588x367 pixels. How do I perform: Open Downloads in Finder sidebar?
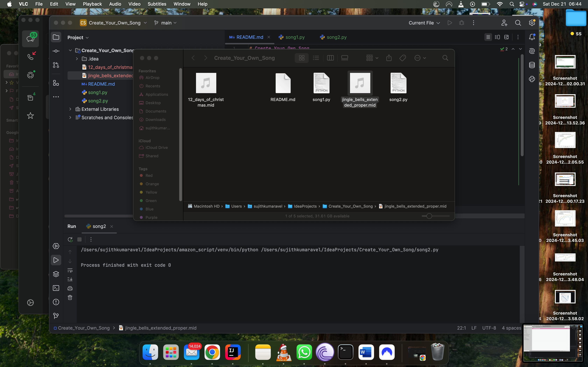coord(156,120)
